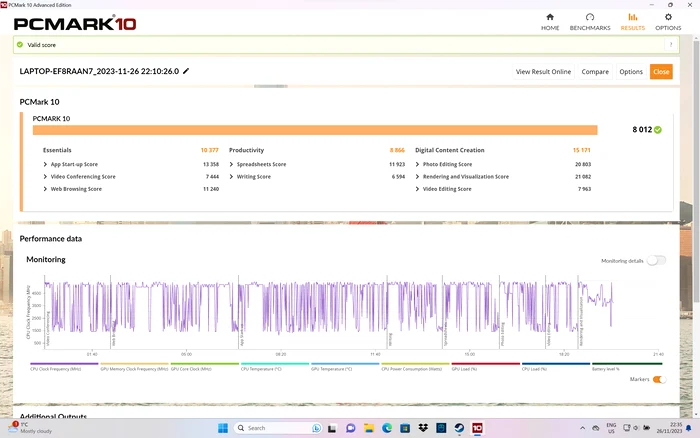Image resolution: width=700 pixels, height=438 pixels.
Task: Toggle CPU Load dark blue legend
Action: [x=556, y=367]
